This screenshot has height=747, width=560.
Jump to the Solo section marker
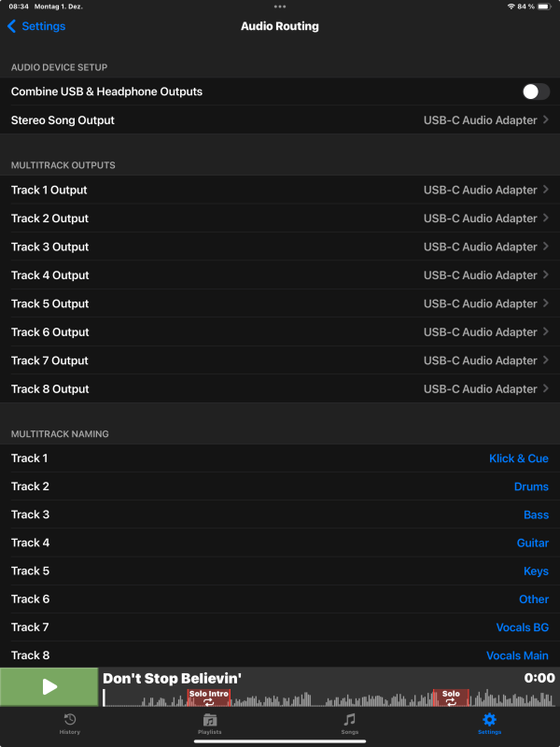tap(451, 697)
